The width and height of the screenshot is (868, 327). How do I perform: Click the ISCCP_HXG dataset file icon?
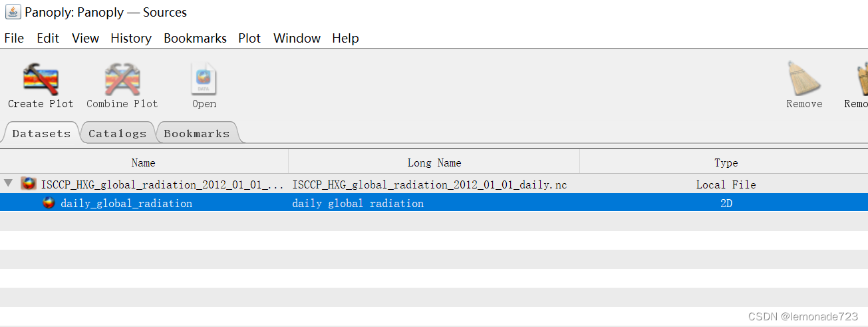pos(28,184)
